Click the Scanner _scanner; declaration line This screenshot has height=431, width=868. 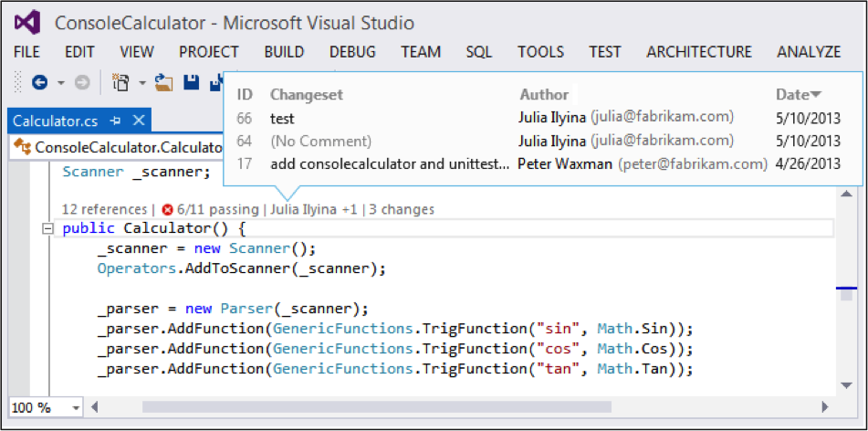pos(136,172)
